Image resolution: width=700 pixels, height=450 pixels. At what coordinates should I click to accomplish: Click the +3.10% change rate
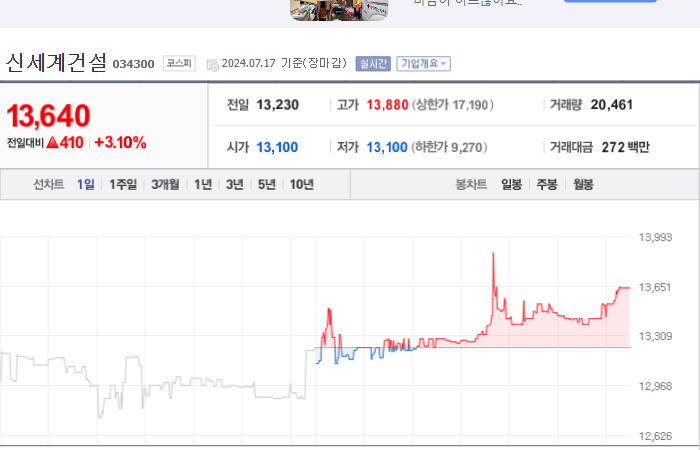click(121, 143)
